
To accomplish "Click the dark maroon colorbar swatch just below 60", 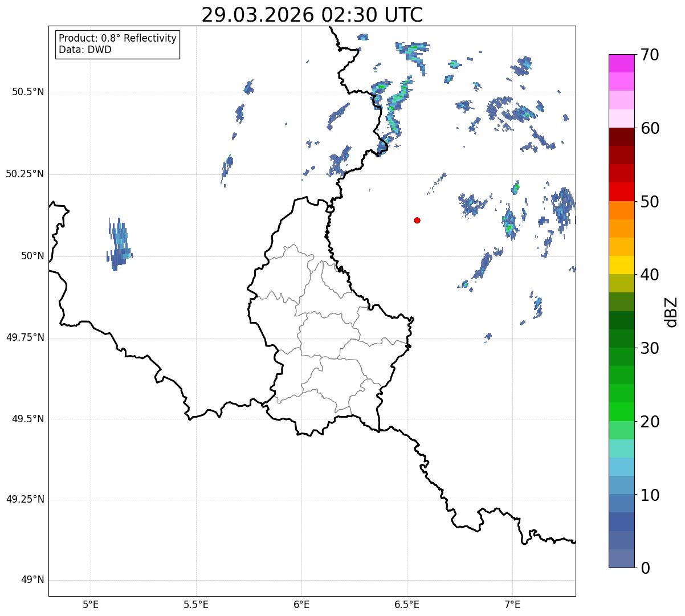I will click(x=621, y=137).
